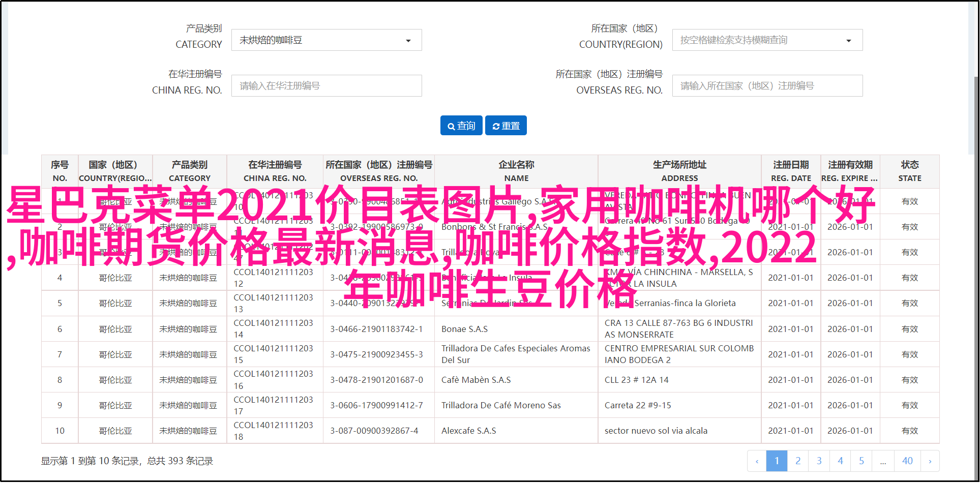The width and height of the screenshot is (980, 483).
Task: Click the records summary 总共 393 条记录
Action: point(180,461)
